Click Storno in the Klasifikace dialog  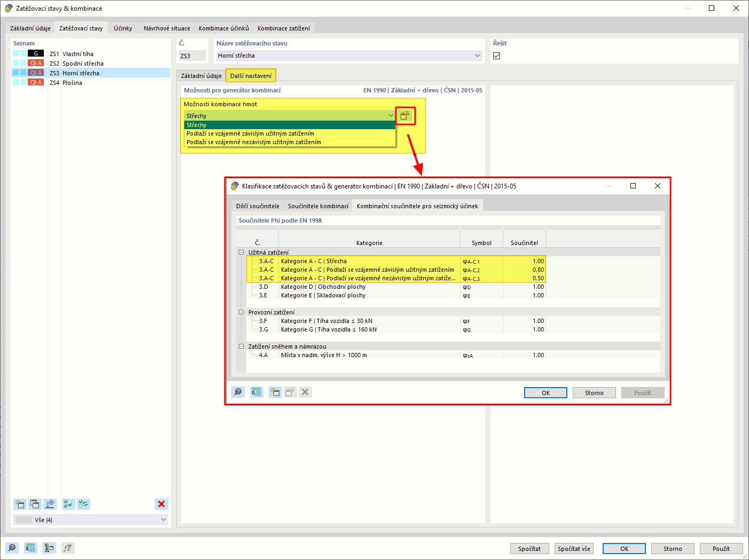pyautogui.click(x=594, y=393)
